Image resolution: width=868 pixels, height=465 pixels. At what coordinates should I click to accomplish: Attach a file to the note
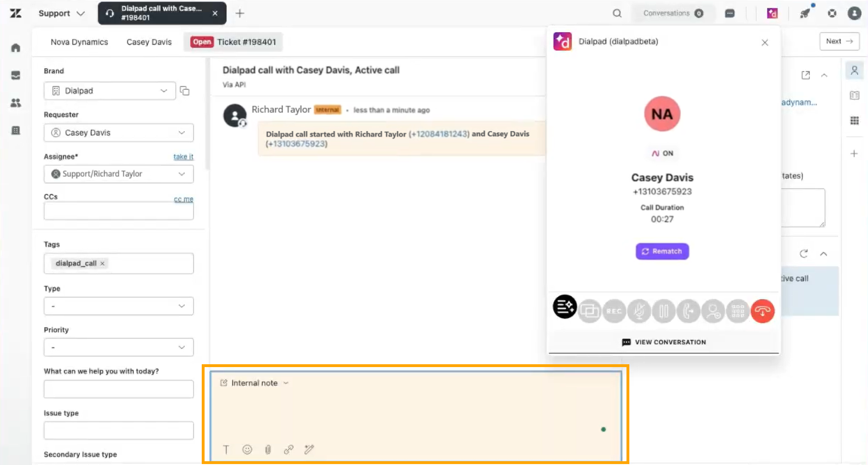coord(268,449)
